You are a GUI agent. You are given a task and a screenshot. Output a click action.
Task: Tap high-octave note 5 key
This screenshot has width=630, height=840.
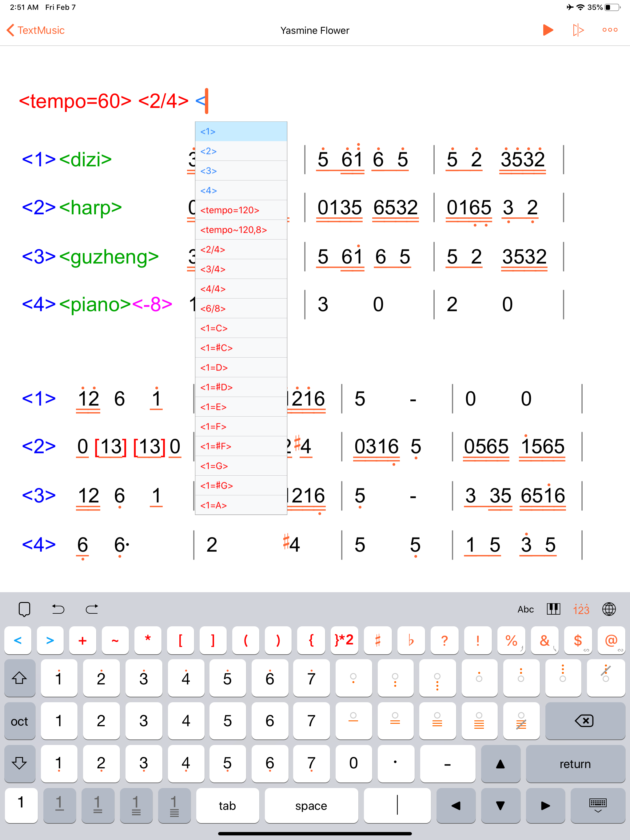(227, 678)
